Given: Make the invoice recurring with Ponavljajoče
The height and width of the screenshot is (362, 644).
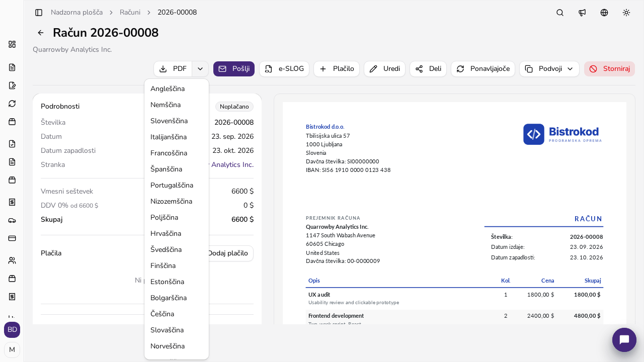Looking at the screenshot, I should (483, 69).
